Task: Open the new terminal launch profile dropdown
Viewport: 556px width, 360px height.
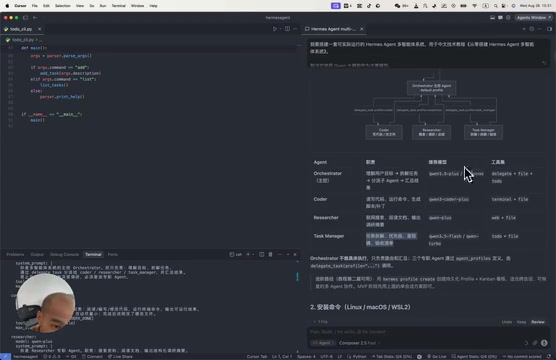Action: coord(253,254)
